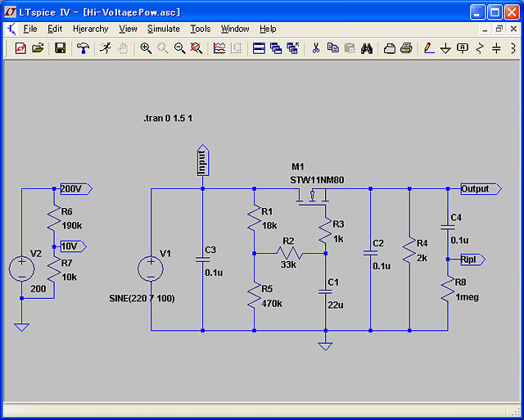Viewport: 524px width, 420px height.
Task: Place a ground symbol from toolbar
Action: 445,49
